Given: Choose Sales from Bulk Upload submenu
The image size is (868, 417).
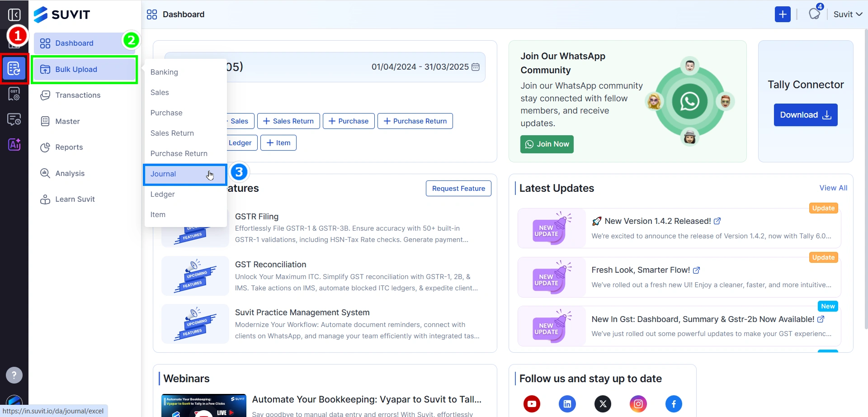Looking at the screenshot, I should [185, 93].
